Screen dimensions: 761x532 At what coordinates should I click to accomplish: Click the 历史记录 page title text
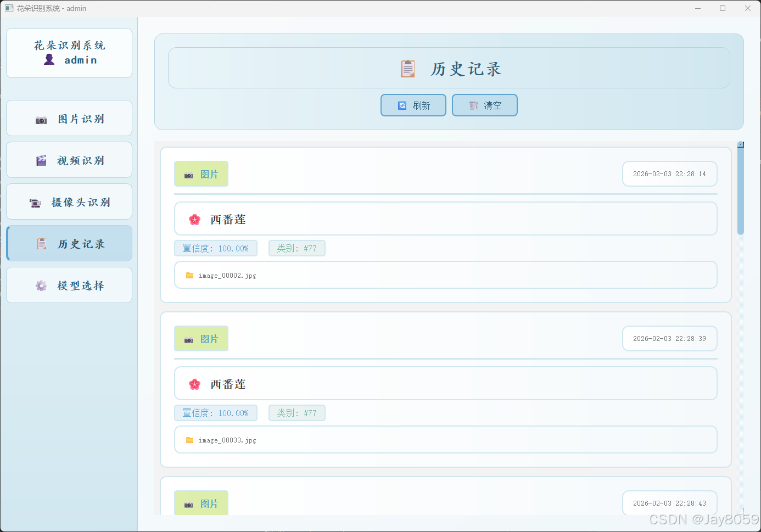pyautogui.click(x=466, y=69)
